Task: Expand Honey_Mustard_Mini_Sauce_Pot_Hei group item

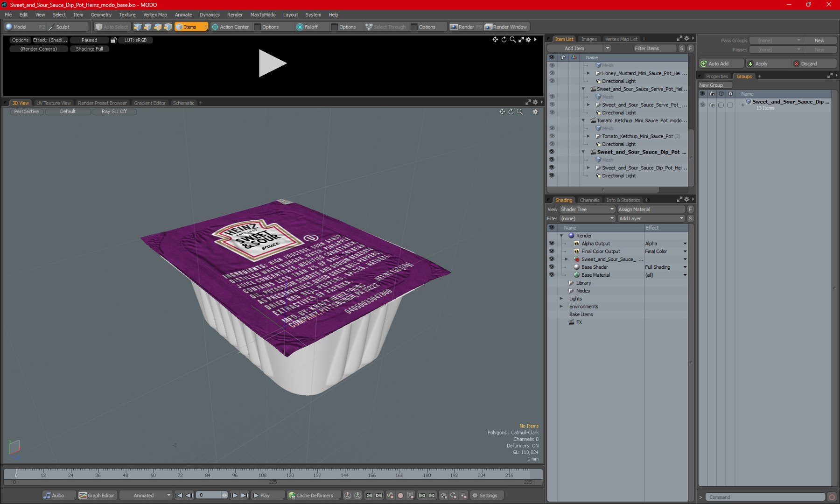Action: click(x=588, y=73)
